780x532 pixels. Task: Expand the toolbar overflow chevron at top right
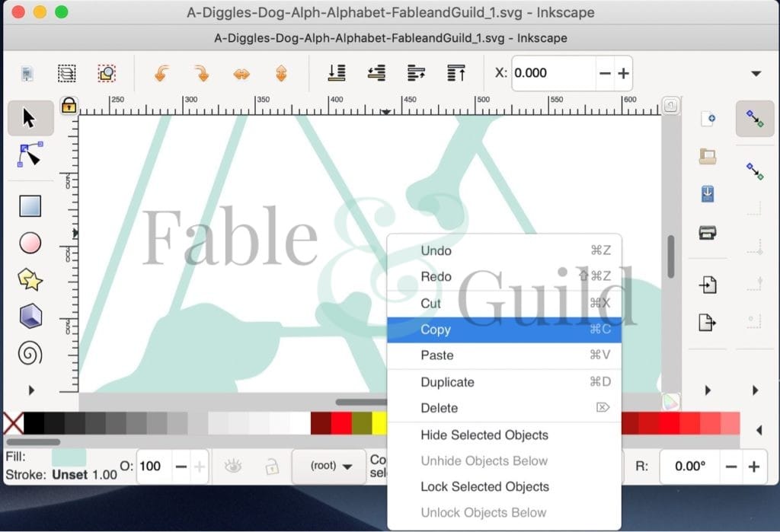tap(756, 73)
